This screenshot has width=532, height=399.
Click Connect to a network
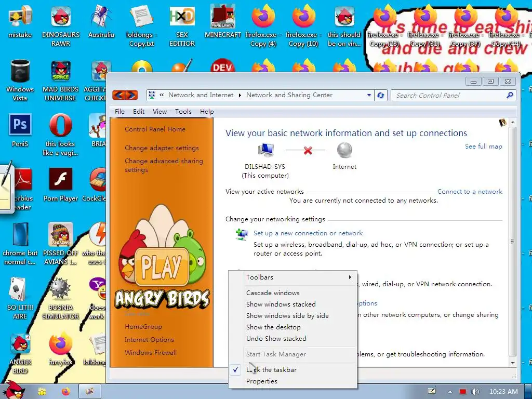470,191
